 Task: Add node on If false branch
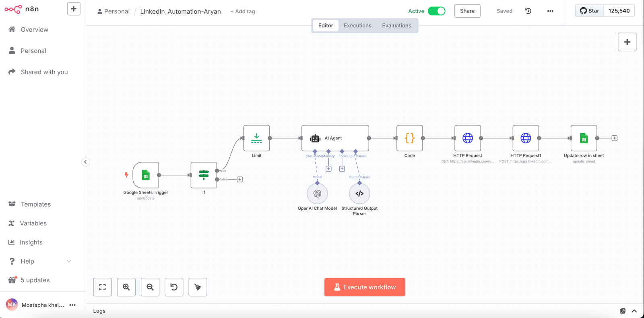tap(239, 180)
